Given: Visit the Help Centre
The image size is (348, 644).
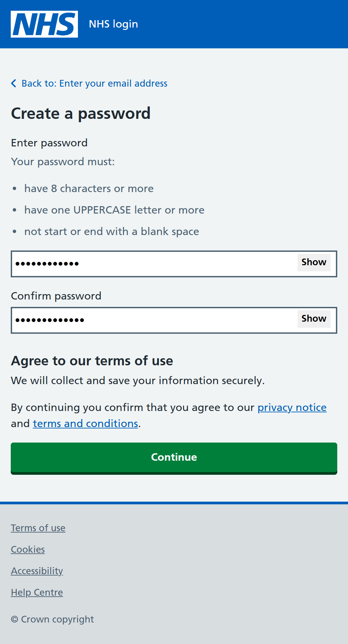Looking at the screenshot, I should (x=37, y=592).
